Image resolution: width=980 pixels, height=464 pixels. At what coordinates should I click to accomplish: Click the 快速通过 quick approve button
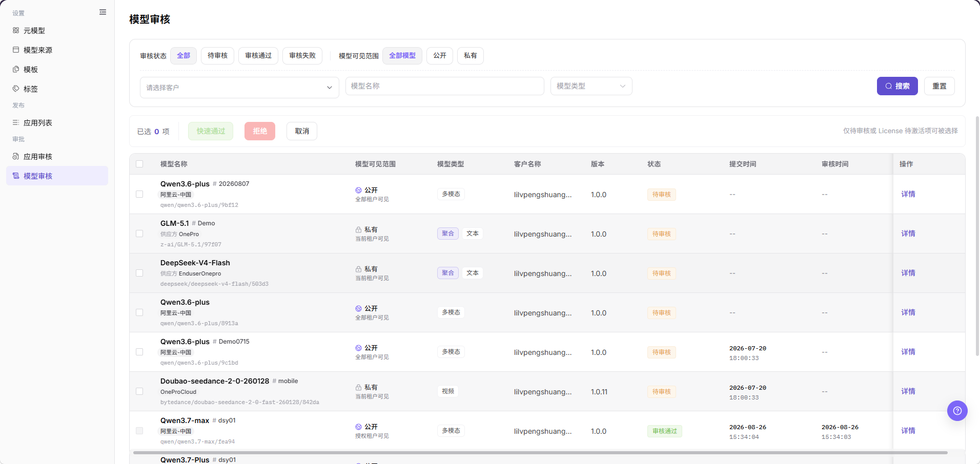click(x=211, y=131)
